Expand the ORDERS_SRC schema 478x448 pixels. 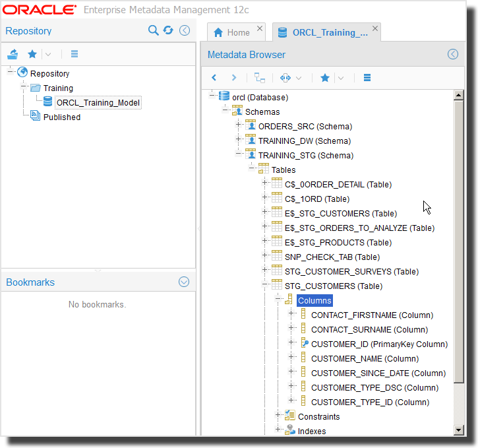tap(239, 125)
